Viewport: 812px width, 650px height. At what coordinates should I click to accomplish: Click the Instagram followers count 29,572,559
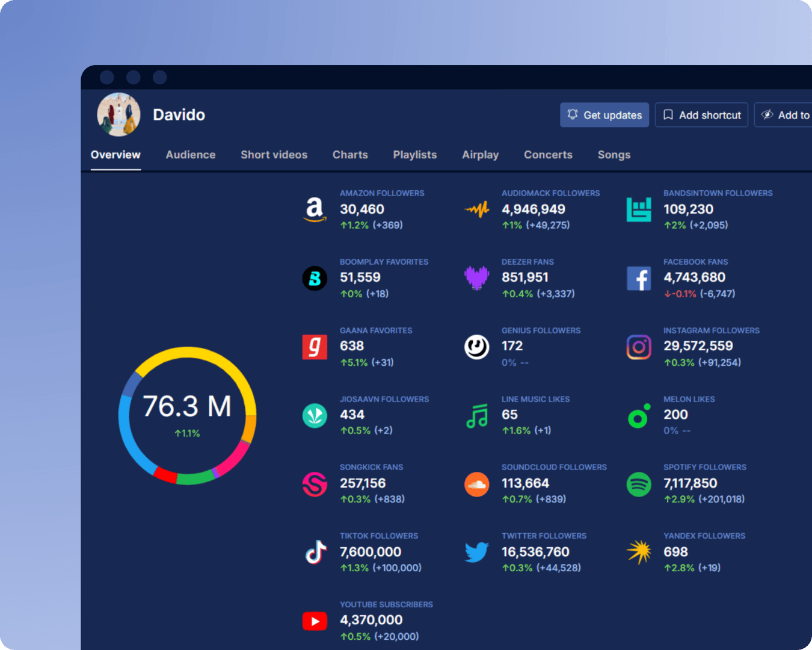click(x=698, y=346)
